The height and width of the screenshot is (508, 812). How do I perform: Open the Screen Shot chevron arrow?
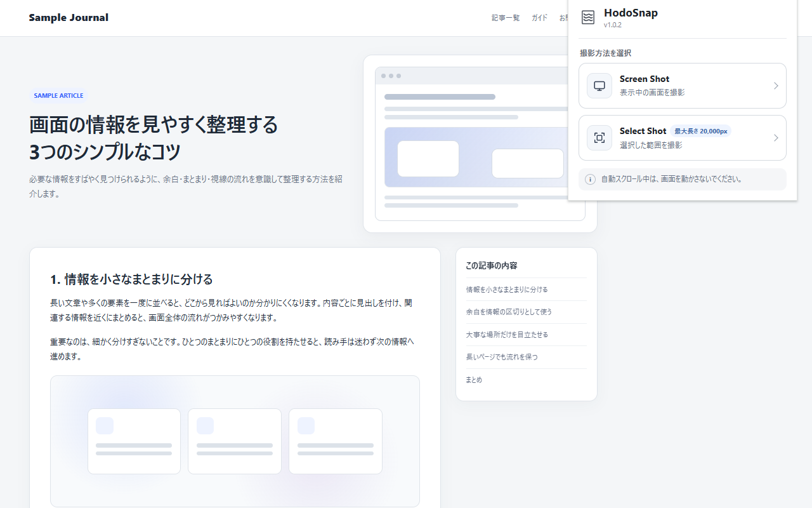[x=776, y=86]
